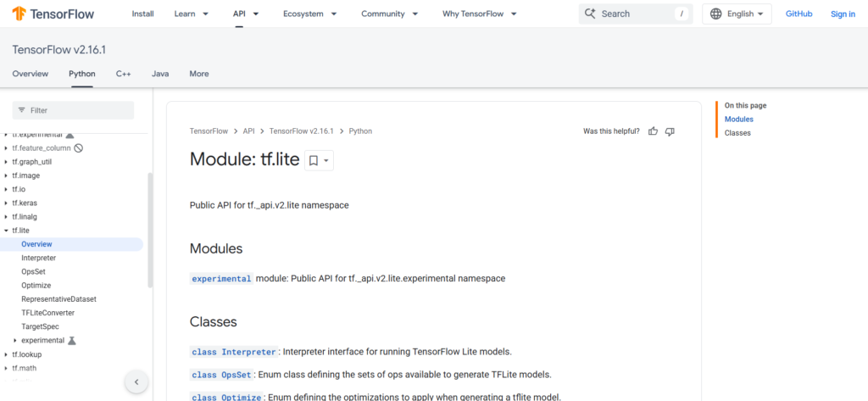
Task: Click the deprecated icon next to tf.feature_column
Action: (79, 148)
